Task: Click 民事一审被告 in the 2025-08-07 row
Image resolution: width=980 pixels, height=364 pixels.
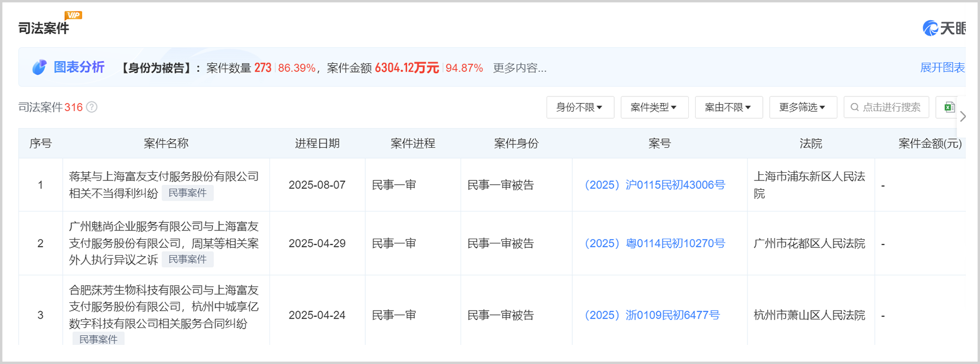Action: coord(501,185)
